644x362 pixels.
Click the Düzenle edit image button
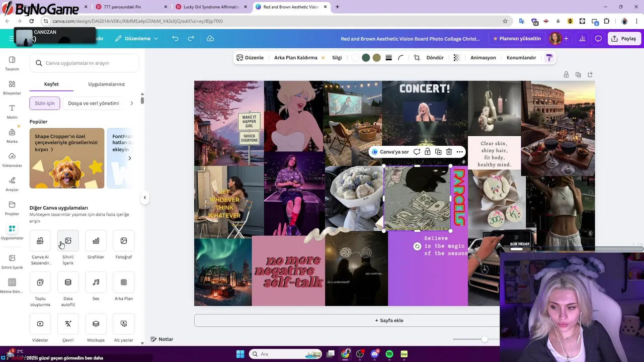click(250, 58)
